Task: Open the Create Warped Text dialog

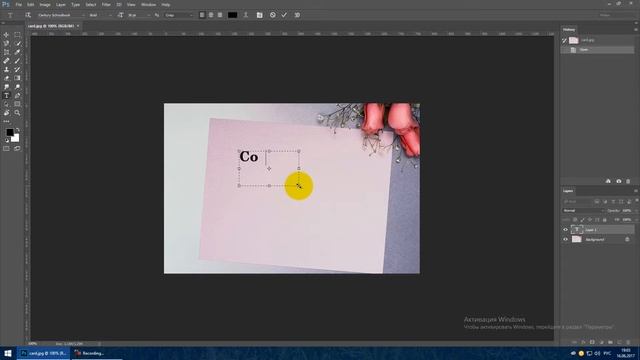Action: click(246, 15)
